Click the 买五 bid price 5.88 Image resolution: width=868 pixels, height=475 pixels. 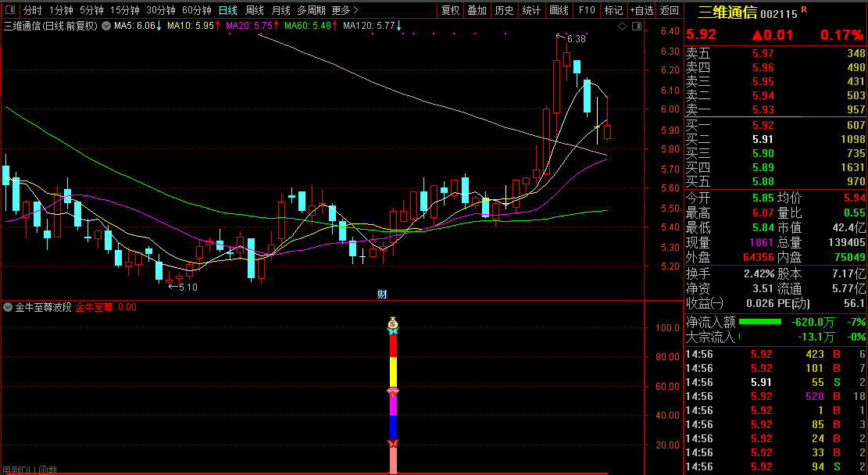pos(763,181)
